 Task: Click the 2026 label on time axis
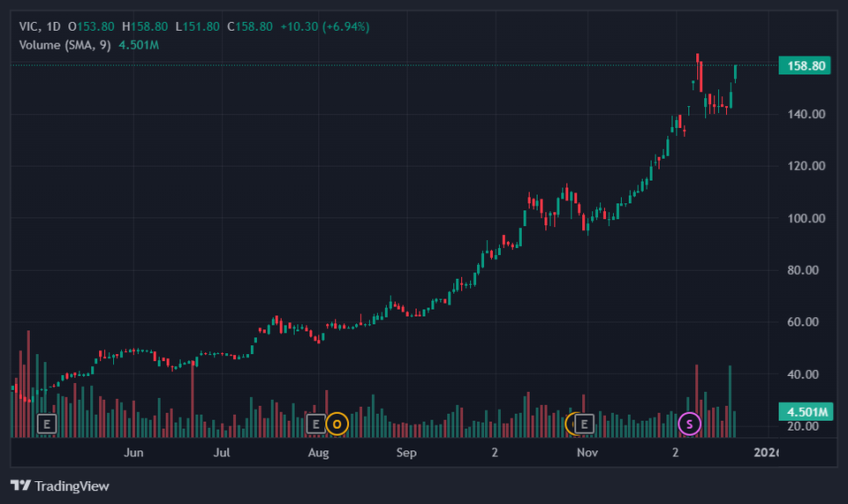[x=766, y=453]
